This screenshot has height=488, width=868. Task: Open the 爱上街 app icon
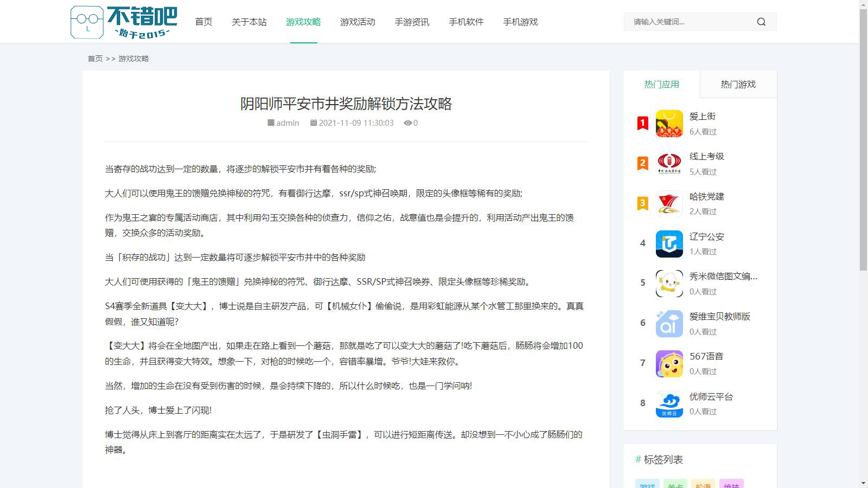669,124
